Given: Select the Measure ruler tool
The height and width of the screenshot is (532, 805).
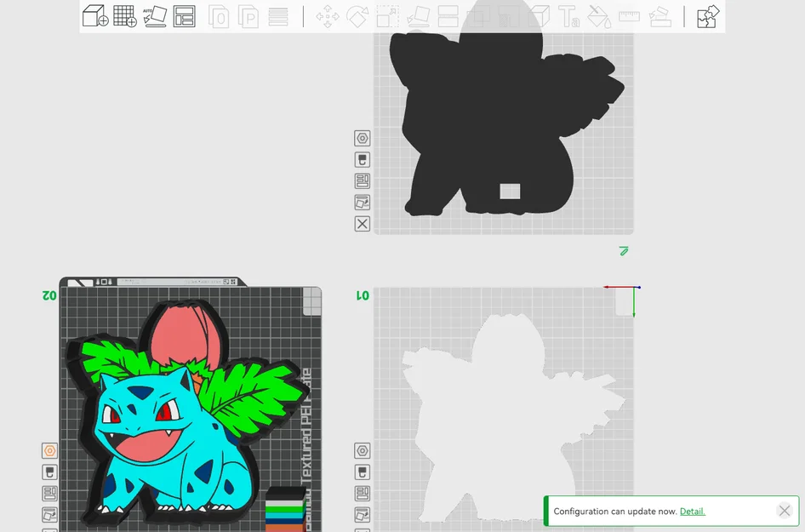Looking at the screenshot, I should tap(629, 16).
